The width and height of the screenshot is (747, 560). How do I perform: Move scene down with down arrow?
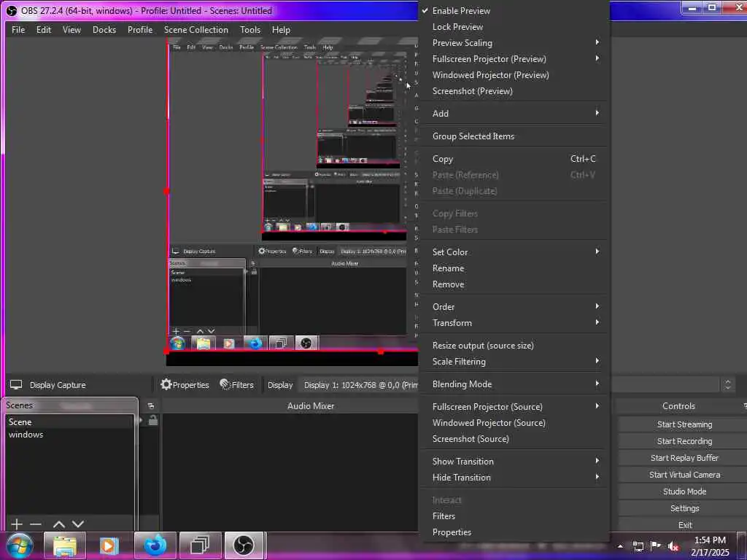(78, 524)
